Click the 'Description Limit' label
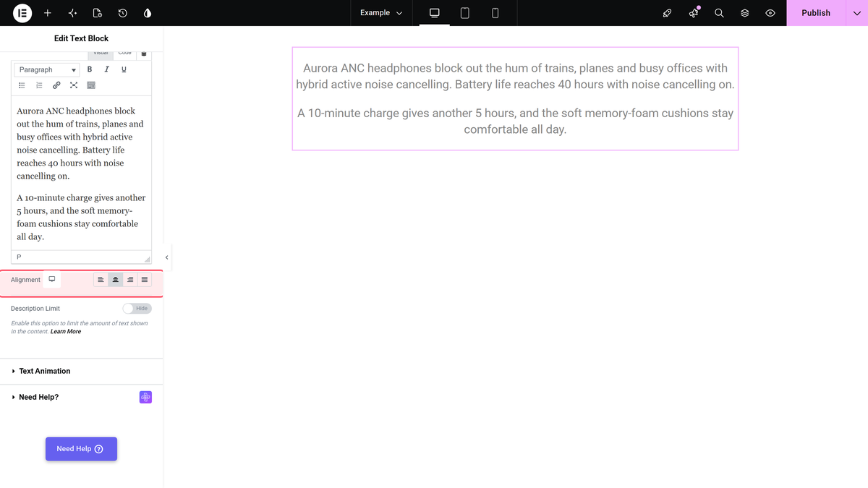 click(x=35, y=309)
